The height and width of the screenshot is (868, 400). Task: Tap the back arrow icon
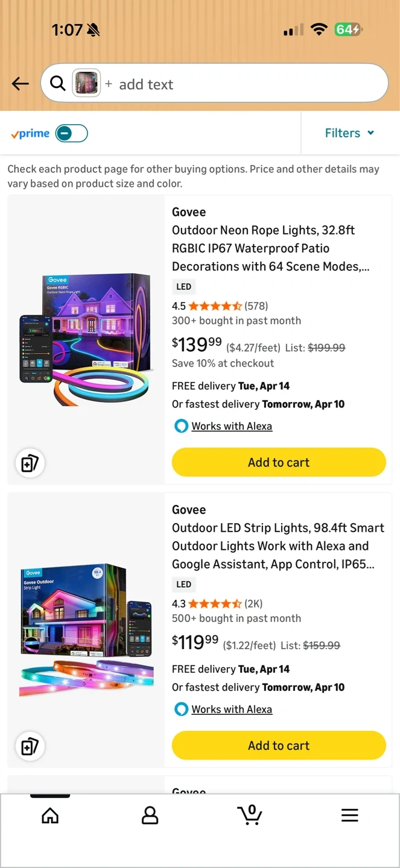point(21,84)
